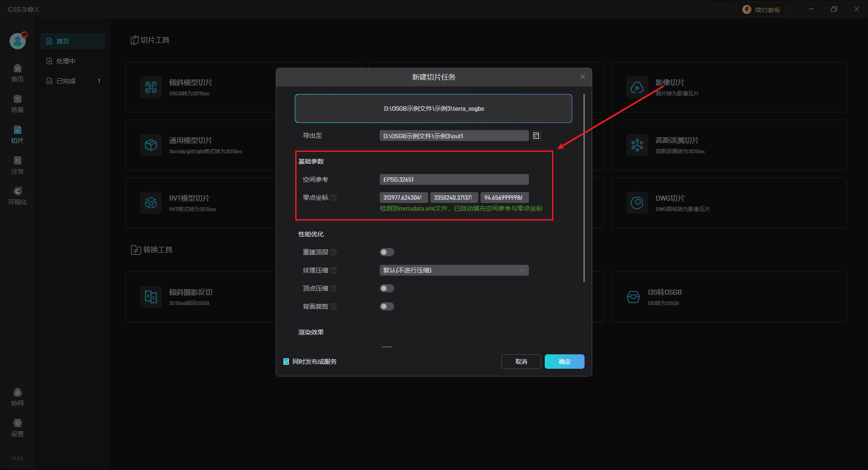The height and width of the screenshot is (470, 868).
Task: Click the zero-point Z coordinate field
Action: (x=505, y=197)
